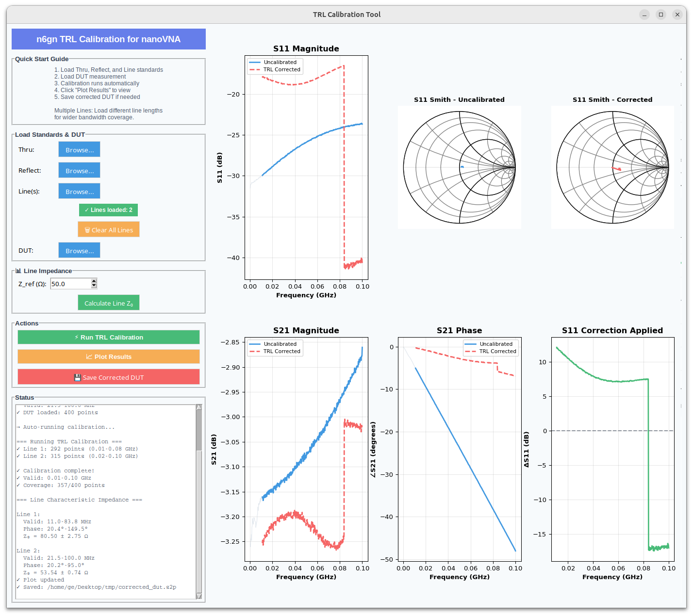Image resolution: width=693 pixels, height=616 pixels.
Task: Decrease Z_ref using the down stepper arrow
Action: pyautogui.click(x=94, y=286)
